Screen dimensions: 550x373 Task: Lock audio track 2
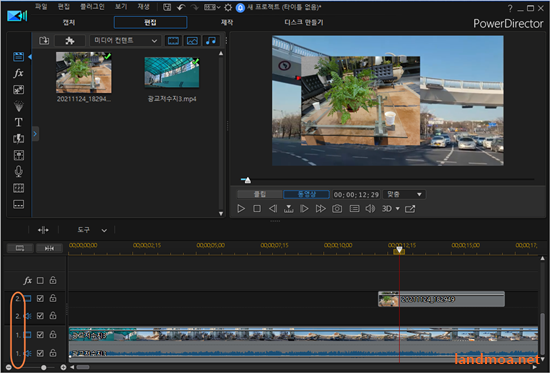pyautogui.click(x=53, y=315)
